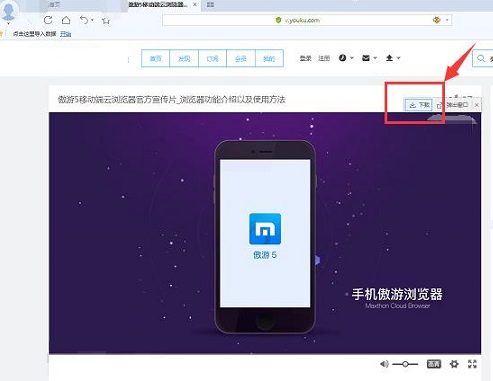The image size is (493, 381).
Task: Open the messages envelope icon
Action: [366, 58]
